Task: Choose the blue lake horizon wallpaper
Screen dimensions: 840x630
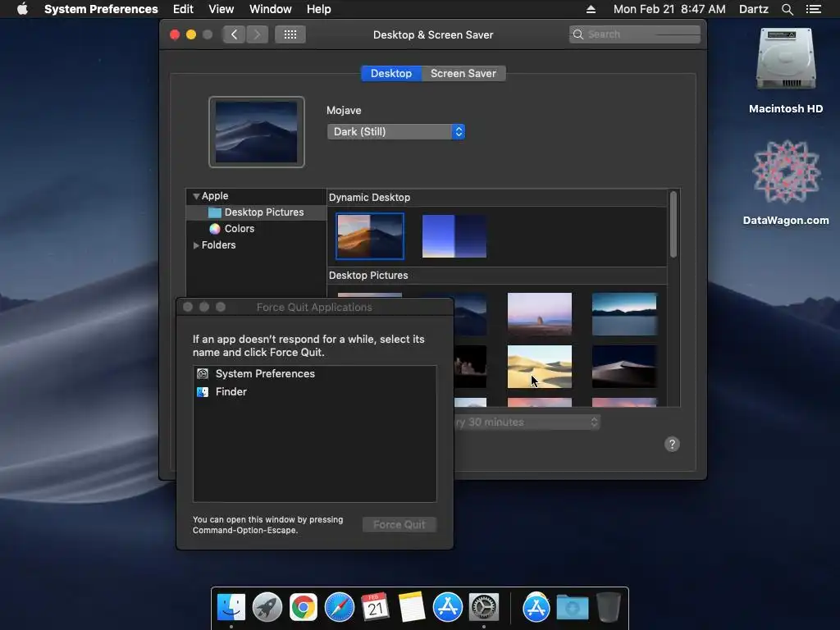Action: (624, 314)
